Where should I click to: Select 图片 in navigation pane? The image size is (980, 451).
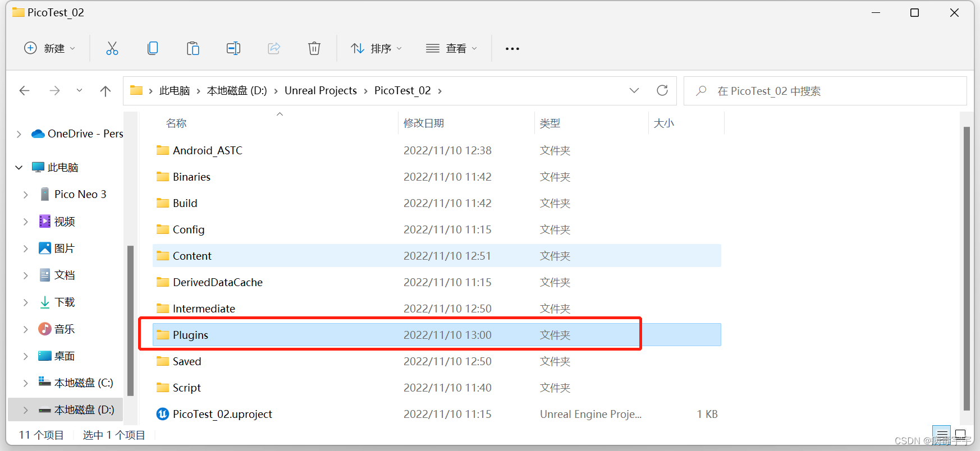click(x=65, y=248)
